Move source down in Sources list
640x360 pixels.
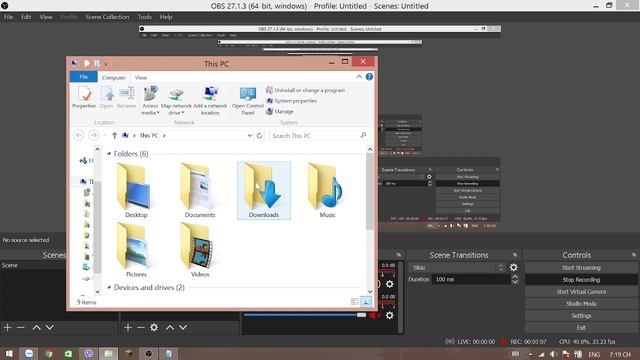[x=183, y=327]
